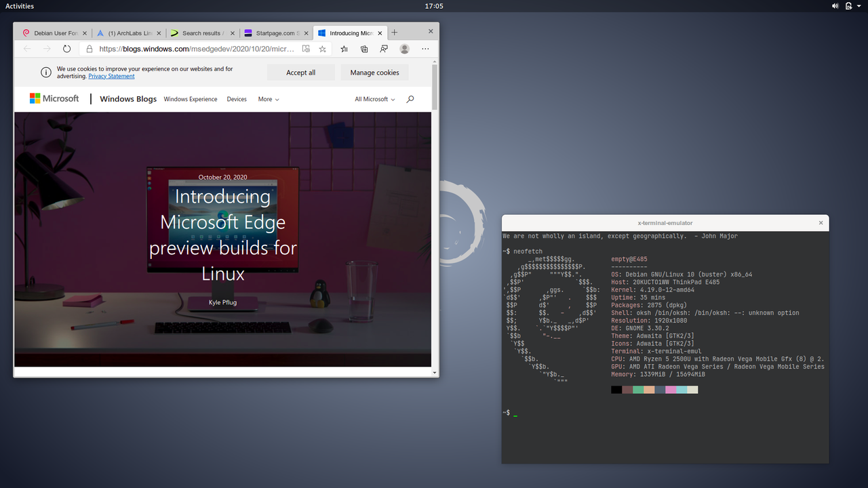868x488 pixels.
Task: Click the GPU: AMD ATI Radeon line
Action: coord(717,367)
